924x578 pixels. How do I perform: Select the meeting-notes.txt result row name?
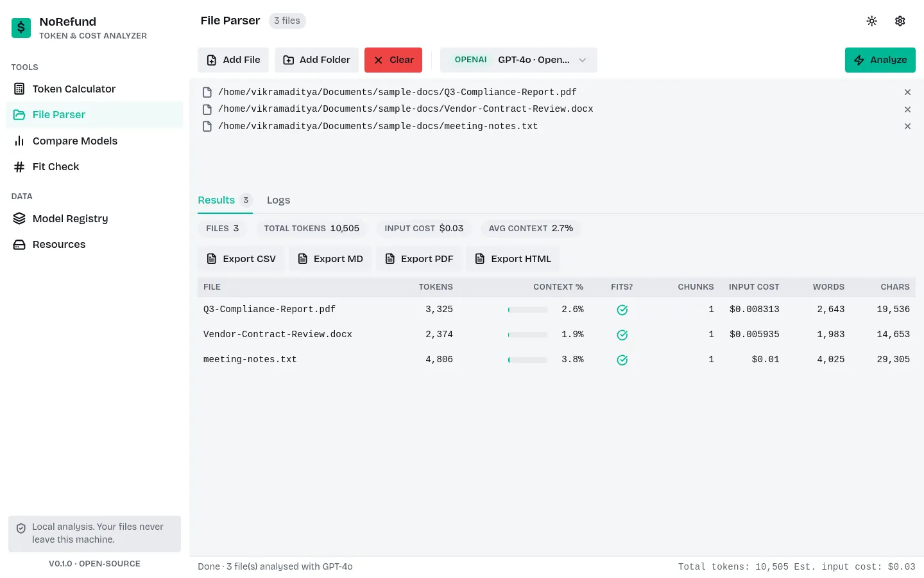(x=250, y=360)
